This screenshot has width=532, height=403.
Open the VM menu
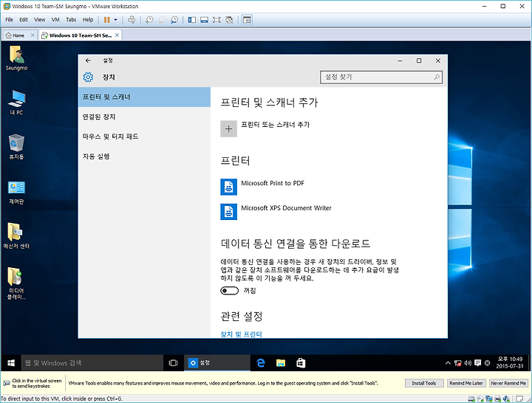pos(55,20)
